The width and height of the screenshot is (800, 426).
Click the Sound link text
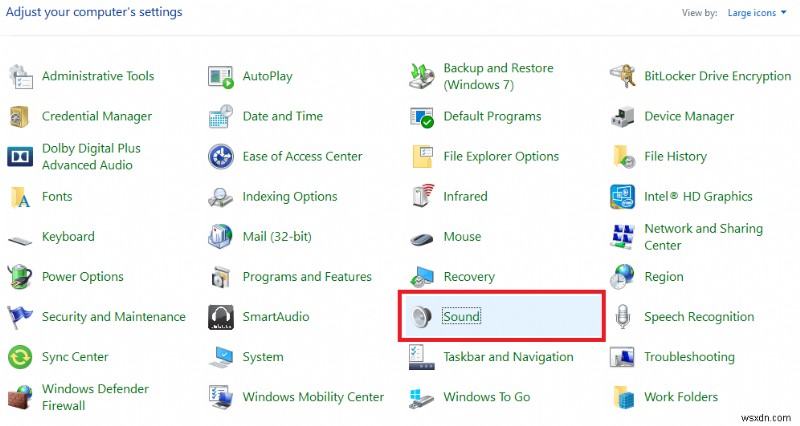coord(461,317)
